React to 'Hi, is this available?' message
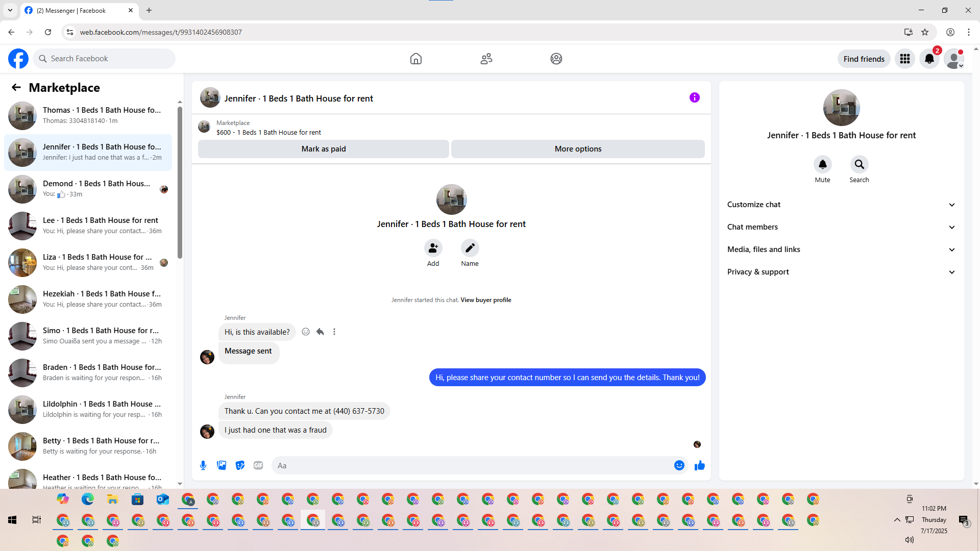980x551 pixels. [306, 332]
